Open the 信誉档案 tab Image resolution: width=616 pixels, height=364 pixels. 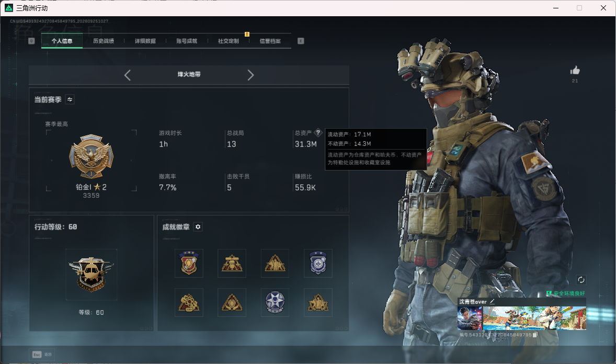270,41
